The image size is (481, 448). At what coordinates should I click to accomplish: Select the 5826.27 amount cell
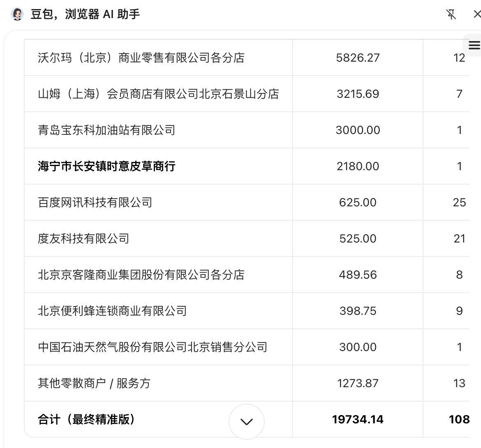[358, 58]
